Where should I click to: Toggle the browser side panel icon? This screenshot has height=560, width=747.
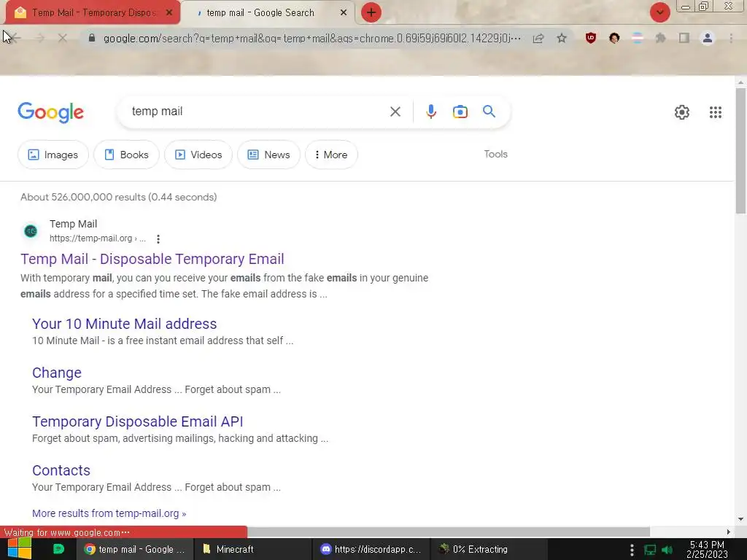tap(684, 38)
